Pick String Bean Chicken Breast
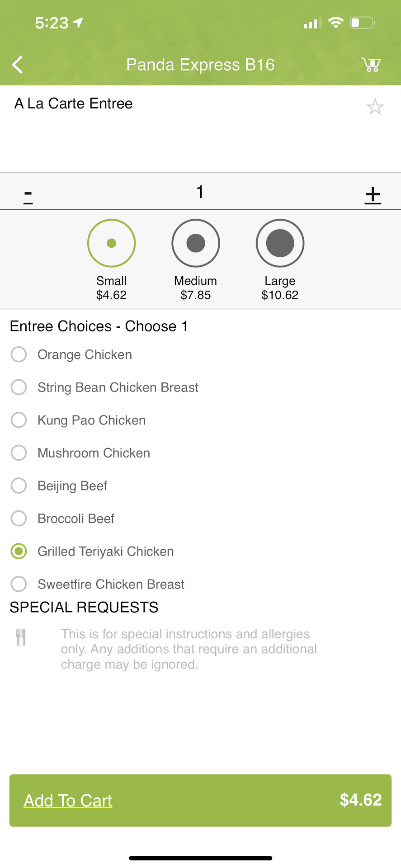 pos(19,387)
